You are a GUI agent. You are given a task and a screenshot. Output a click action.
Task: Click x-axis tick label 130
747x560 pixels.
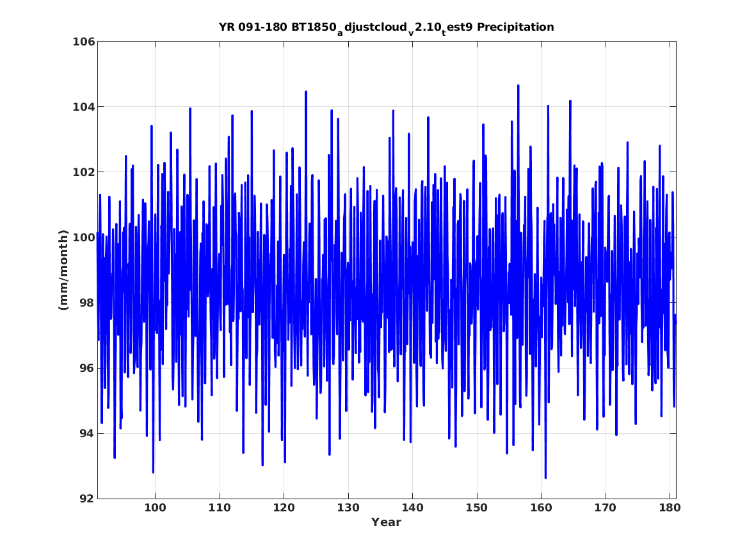[348, 508]
